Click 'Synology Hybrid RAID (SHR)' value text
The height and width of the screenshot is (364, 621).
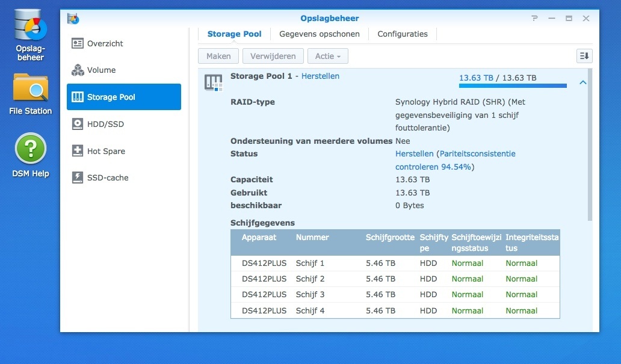[450, 102]
